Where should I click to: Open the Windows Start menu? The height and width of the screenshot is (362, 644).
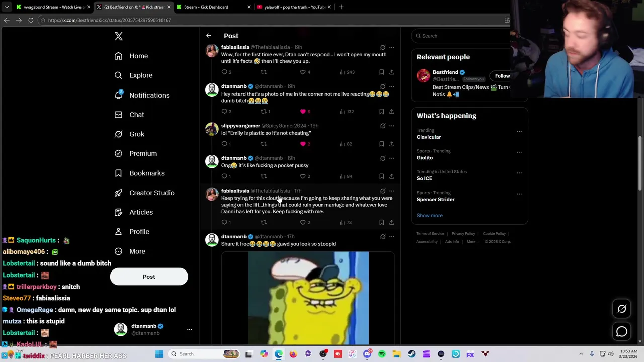[x=159, y=354]
